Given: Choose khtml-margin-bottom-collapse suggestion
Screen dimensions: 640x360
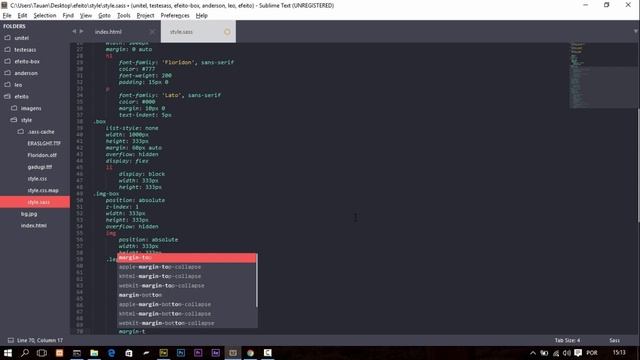Looking at the screenshot, I should (187, 314).
